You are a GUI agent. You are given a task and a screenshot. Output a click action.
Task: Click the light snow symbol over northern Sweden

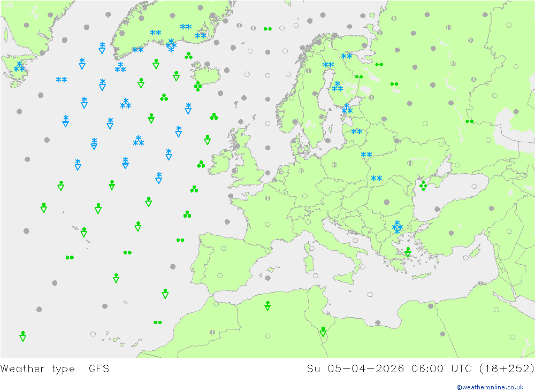[x=328, y=65]
